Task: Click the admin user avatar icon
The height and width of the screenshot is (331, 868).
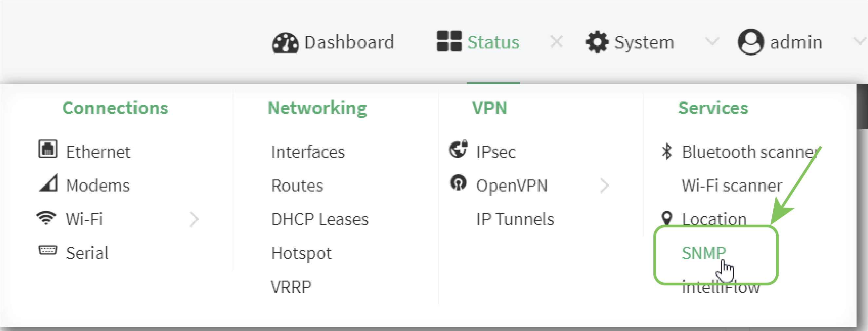Action: [750, 42]
